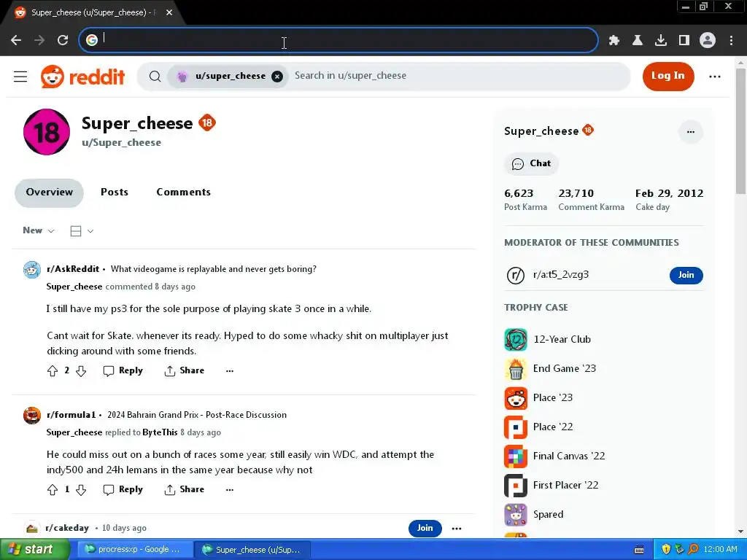Open the replayable videogame post title
Screen dimensions: 747x560
[x=214, y=269]
